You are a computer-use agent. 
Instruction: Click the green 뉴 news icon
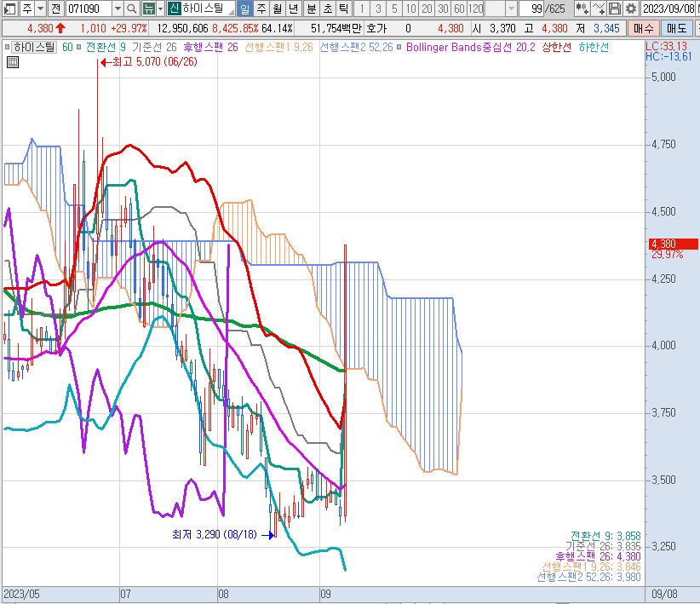pyautogui.click(x=148, y=8)
